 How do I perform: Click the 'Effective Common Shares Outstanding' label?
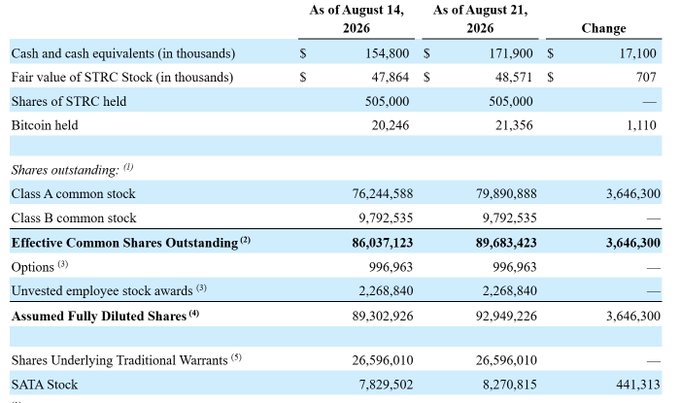[125, 243]
